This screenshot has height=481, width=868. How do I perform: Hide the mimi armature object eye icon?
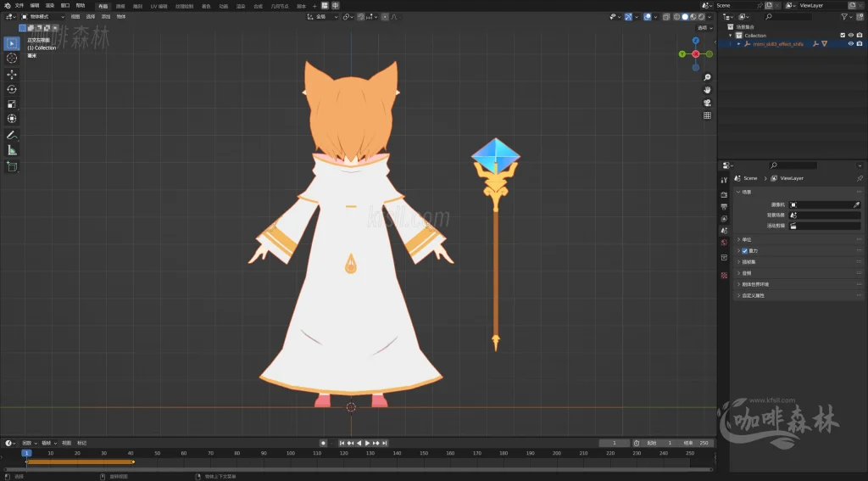pyautogui.click(x=851, y=44)
